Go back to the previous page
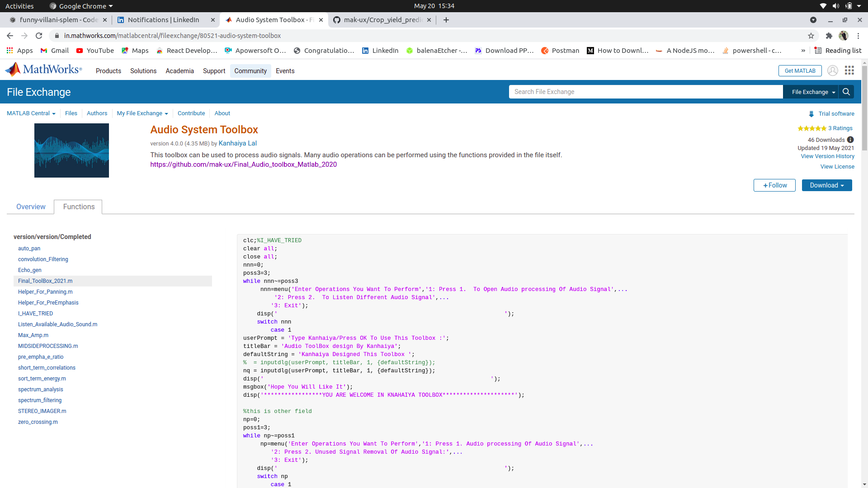 10,36
